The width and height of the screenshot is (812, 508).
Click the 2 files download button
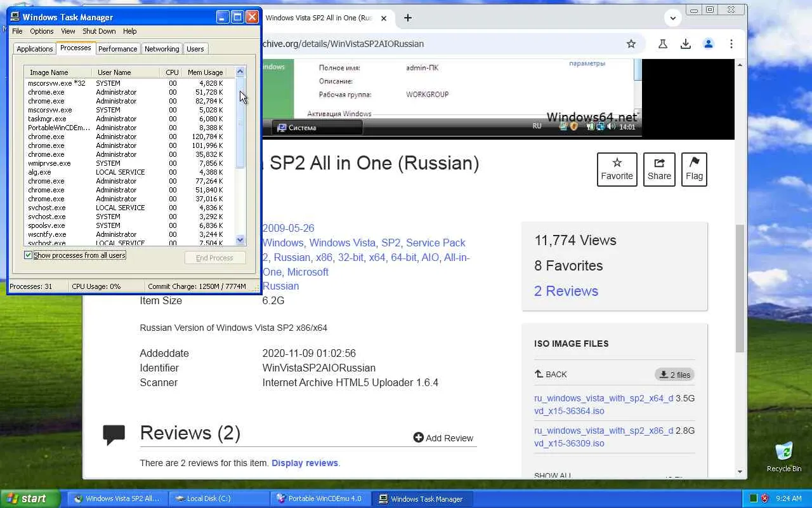[x=674, y=375]
